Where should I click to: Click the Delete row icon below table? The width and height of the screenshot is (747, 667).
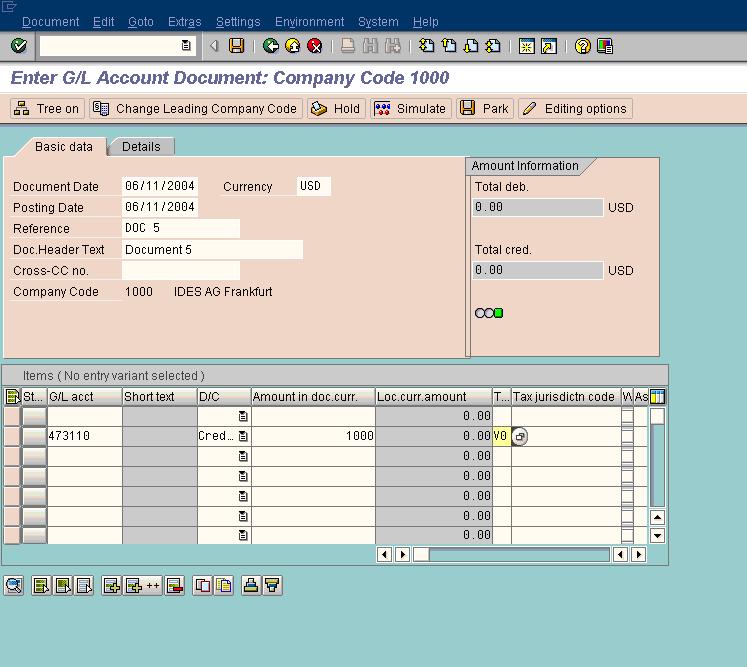pyautogui.click(x=175, y=586)
